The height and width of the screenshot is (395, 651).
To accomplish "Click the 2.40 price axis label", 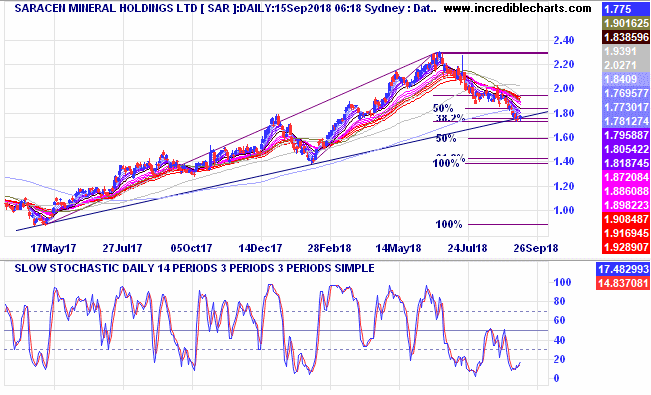I will [x=564, y=40].
